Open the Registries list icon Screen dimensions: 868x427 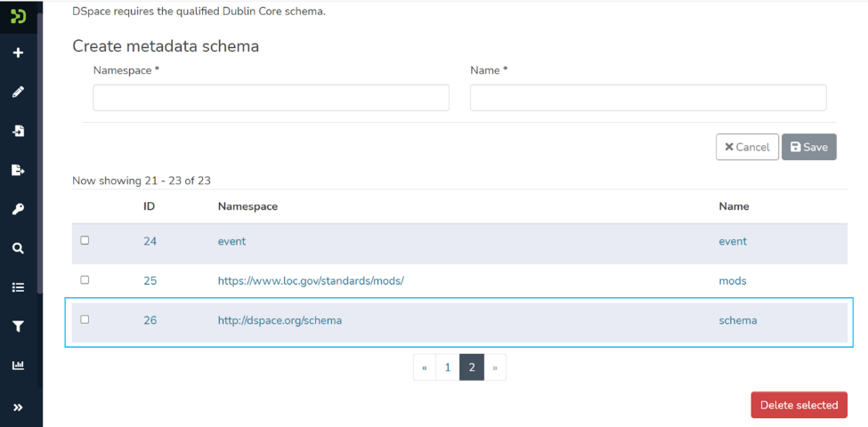click(18, 287)
